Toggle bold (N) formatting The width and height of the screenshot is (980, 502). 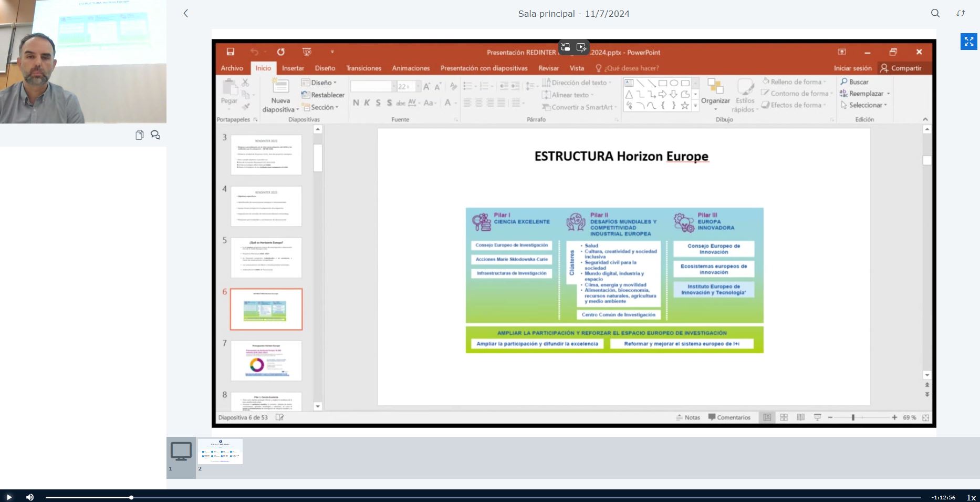pyautogui.click(x=355, y=104)
